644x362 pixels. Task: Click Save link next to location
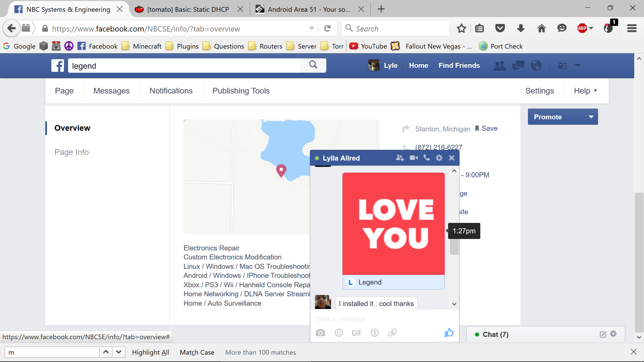pyautogui.click(x=489, y=128)
